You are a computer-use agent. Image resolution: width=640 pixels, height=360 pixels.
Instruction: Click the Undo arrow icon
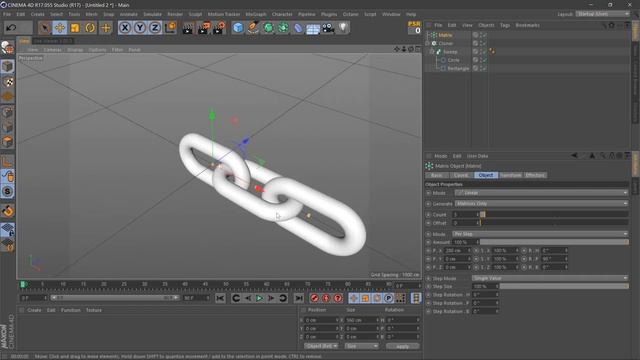[11, 28]
